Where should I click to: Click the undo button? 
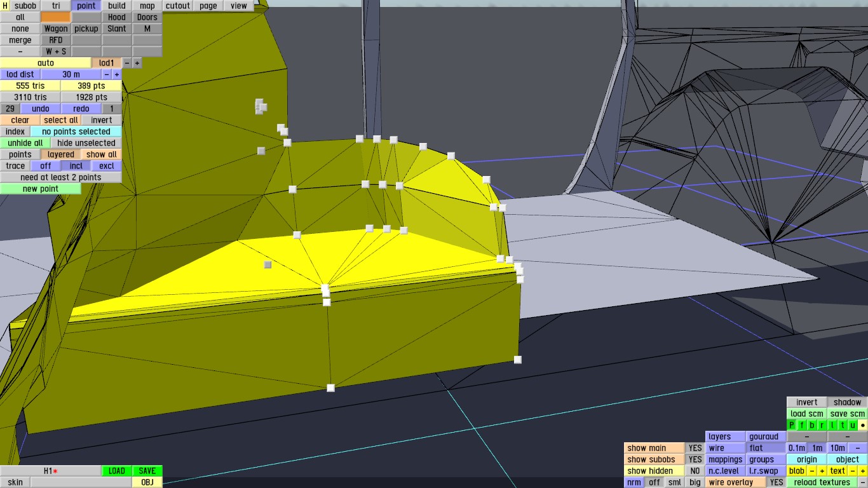41,109
